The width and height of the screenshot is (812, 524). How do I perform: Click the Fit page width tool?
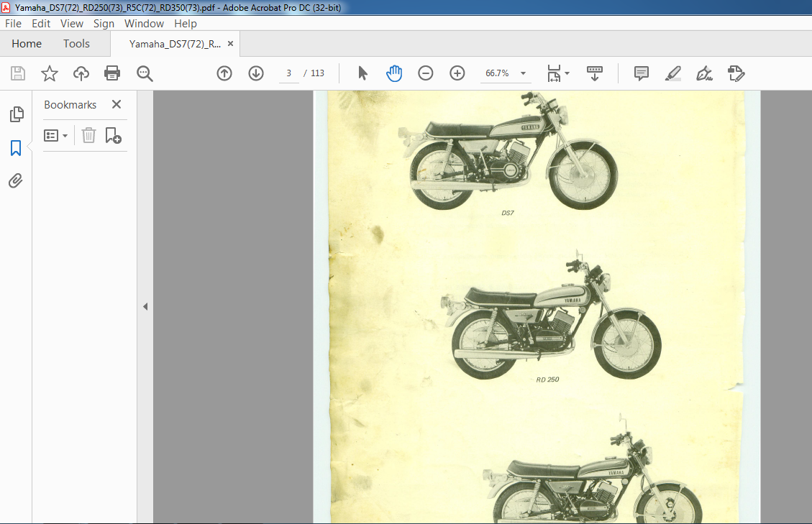pyautogui.click(x=554, y=73)
